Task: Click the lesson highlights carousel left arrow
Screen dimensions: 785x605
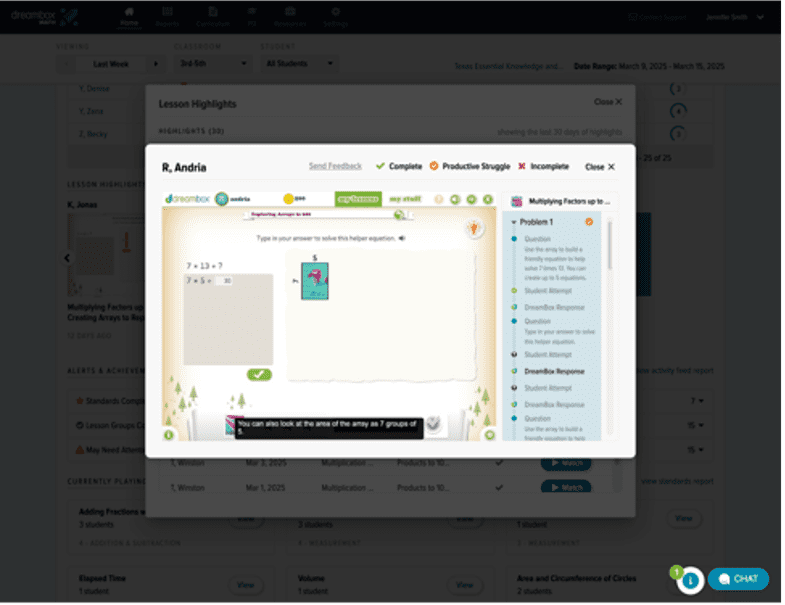Action: coord(67,258)
